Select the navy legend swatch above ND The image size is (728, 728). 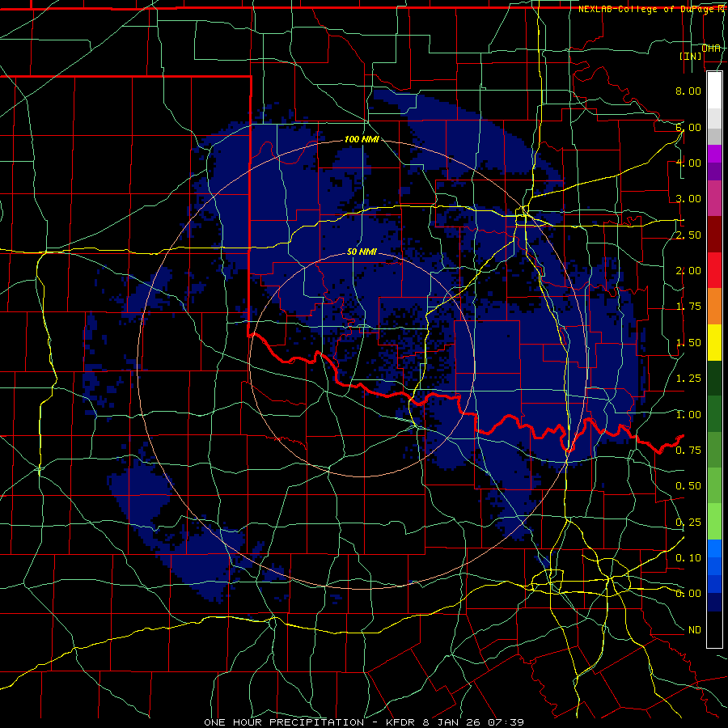point(714,603)
